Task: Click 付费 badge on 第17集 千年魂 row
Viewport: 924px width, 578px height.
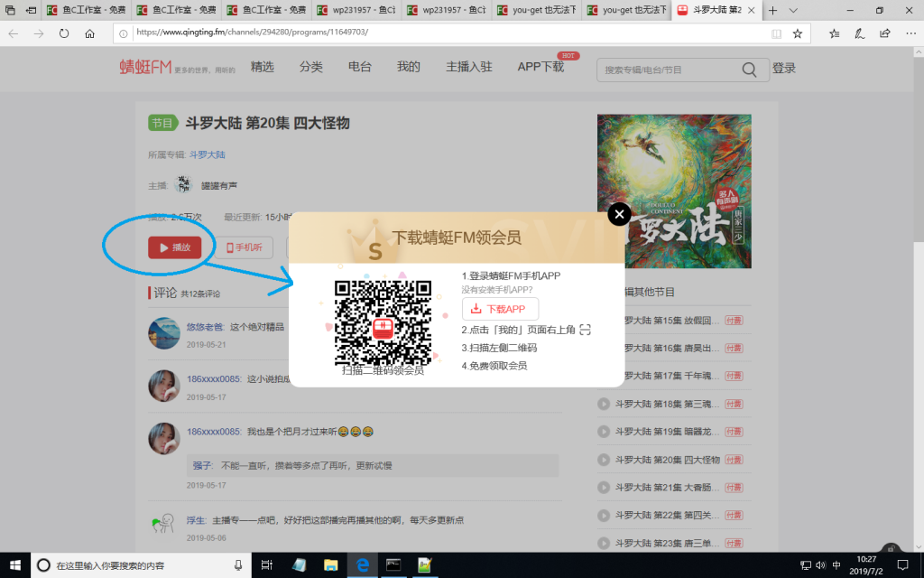Action: [x=734, y=376]
